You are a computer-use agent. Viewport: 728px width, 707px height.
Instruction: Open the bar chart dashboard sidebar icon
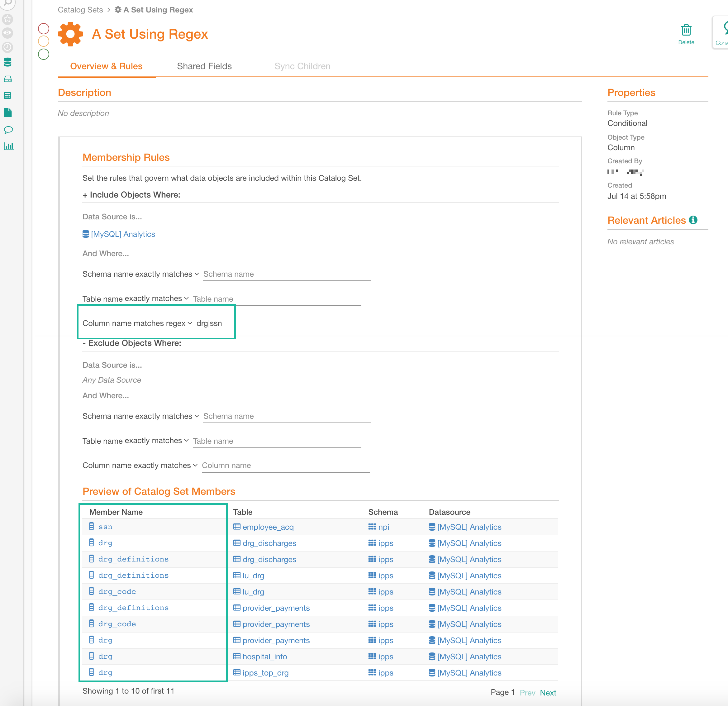[x=8, y=146]
